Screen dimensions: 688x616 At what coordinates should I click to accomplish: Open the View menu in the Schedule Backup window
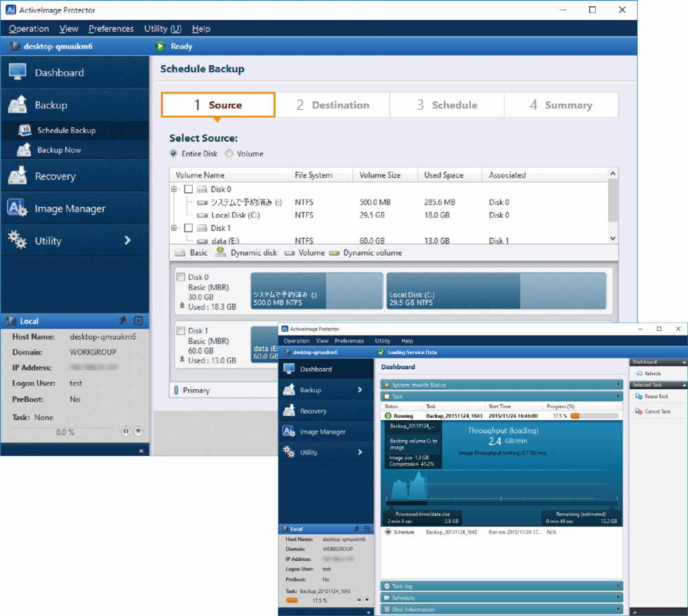[x=69, y=28]
